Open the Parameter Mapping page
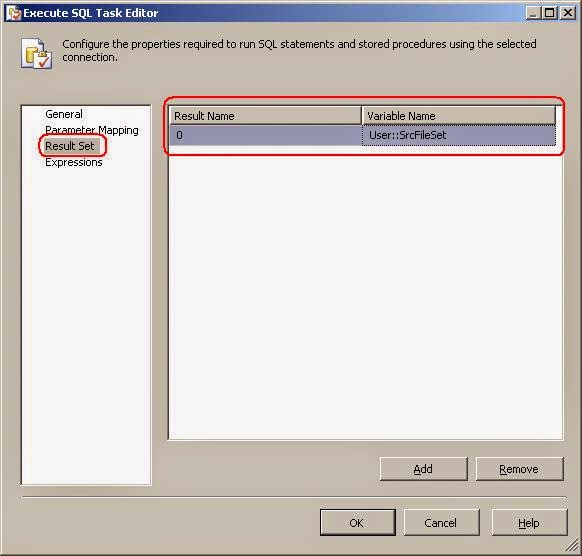582x556 pixels. (92, 130)
